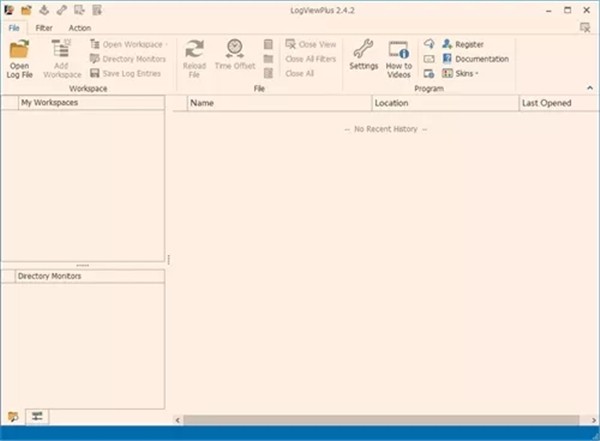
Task: Click Close View in the ribbon
Action: pos(311,44)
